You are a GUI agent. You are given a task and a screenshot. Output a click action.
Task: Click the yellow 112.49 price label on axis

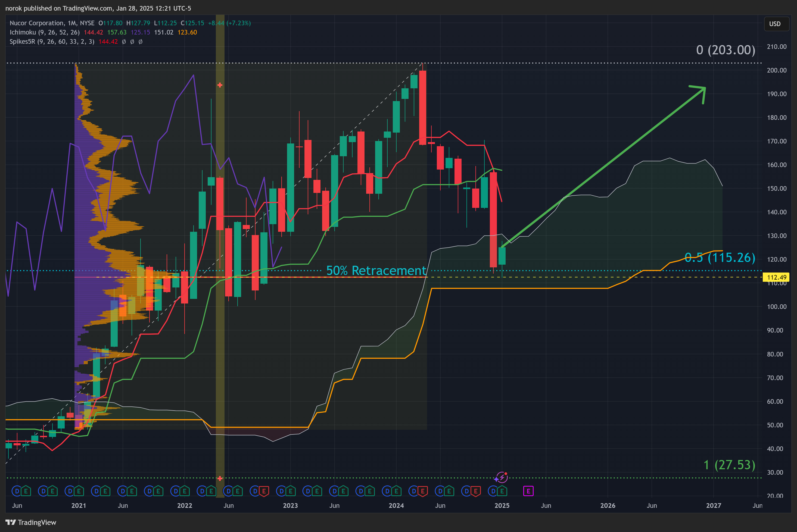(x=777, y=277)
